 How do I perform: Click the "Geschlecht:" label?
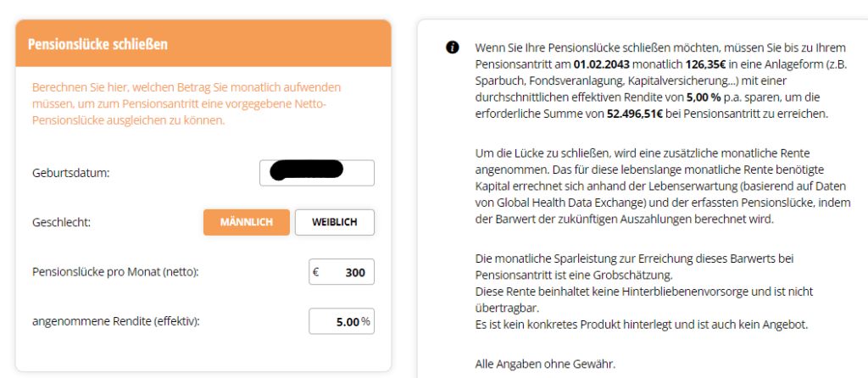pyautogui.click(x=62, y=222)
